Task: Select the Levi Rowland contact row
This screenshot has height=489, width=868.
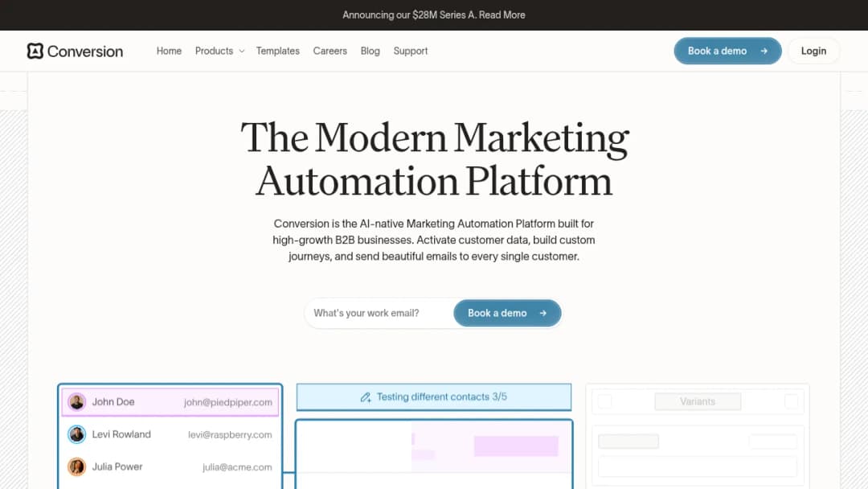Action: (170, 434)
